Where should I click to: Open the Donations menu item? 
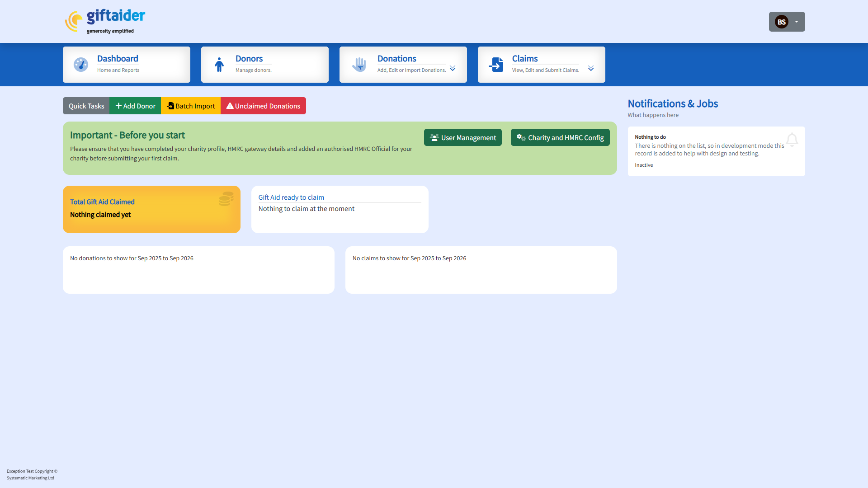[403, 65]
